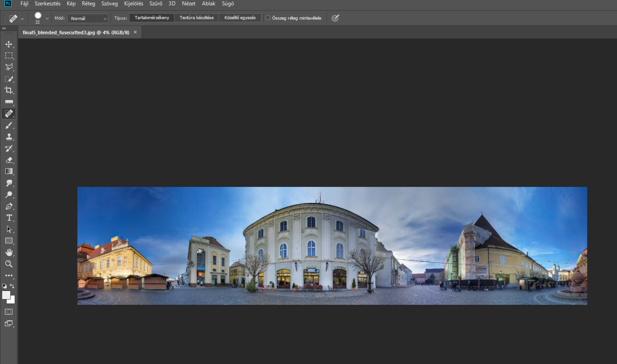Select the Eraser tool
617x364 pixels.
point(9,160)
